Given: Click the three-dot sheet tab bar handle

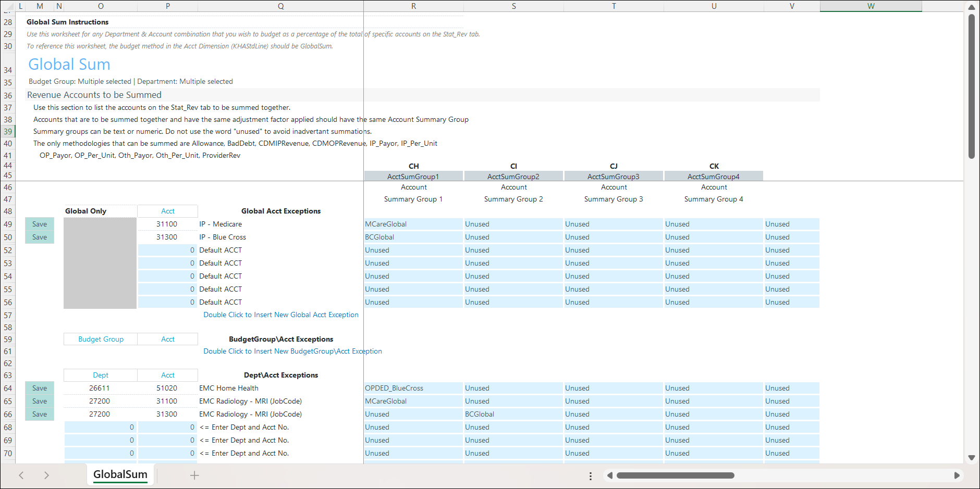Looking at the screenshot, I should (x=590, y=476).
